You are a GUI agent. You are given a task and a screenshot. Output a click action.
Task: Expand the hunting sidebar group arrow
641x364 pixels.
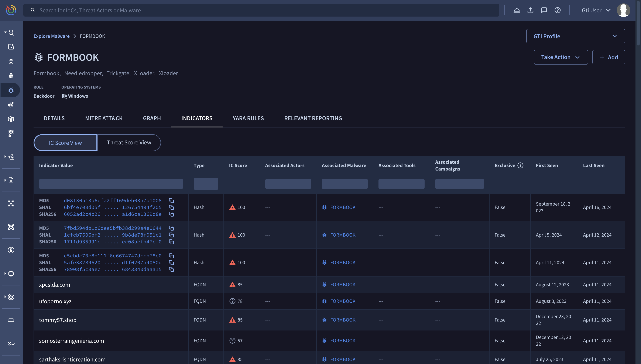(x=5, y=157)
